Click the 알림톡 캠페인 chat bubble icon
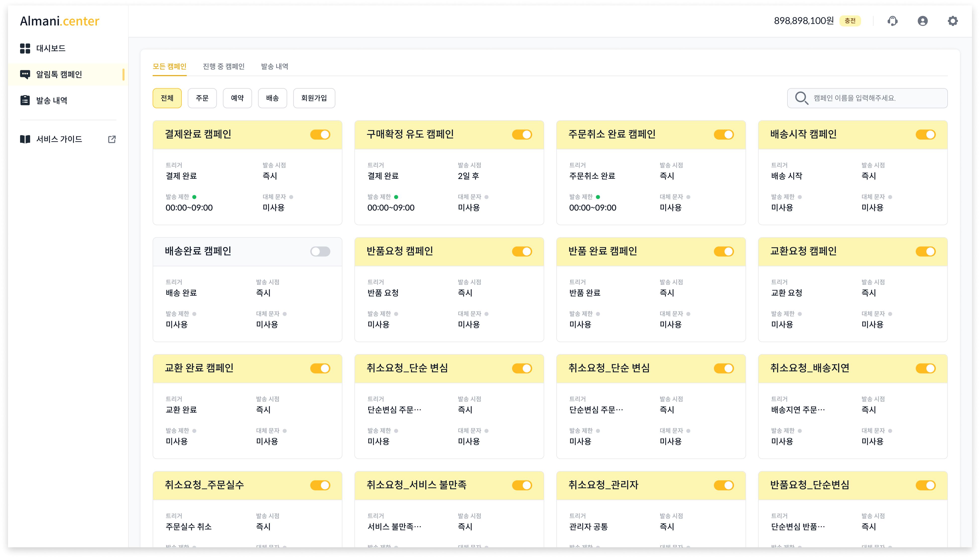980x558 pixels. [x=25, y=74]
